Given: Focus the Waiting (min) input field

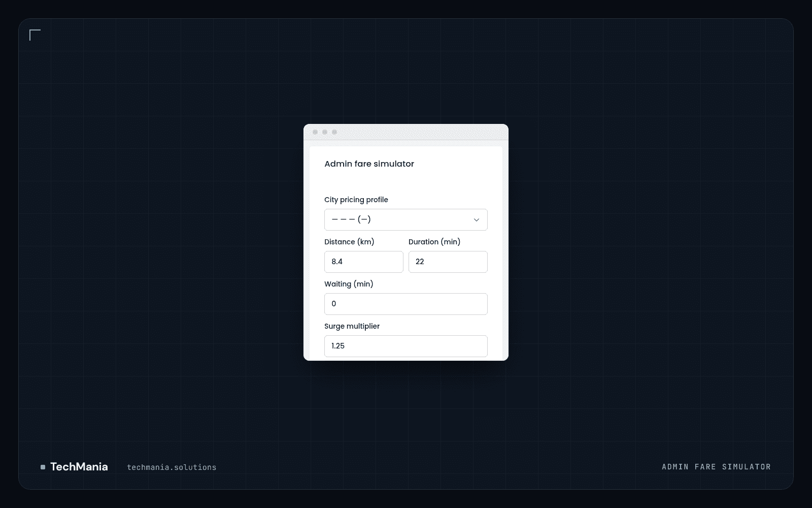Looking at the screenshot, I should [x=406, y=304].
